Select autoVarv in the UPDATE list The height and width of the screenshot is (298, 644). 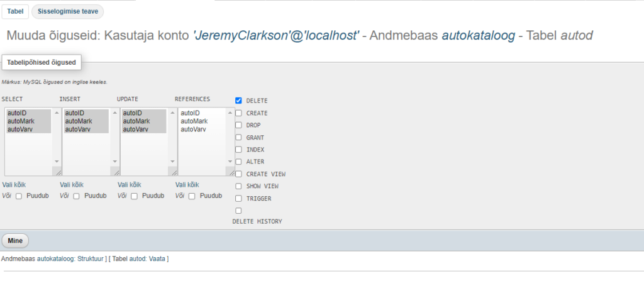click(136, 130)
